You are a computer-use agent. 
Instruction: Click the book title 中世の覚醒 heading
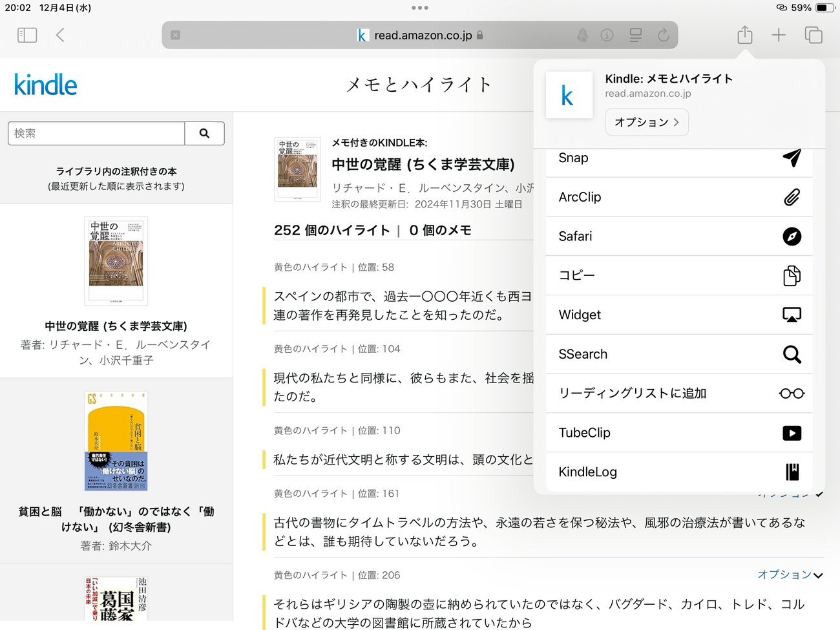pos(423,165)
